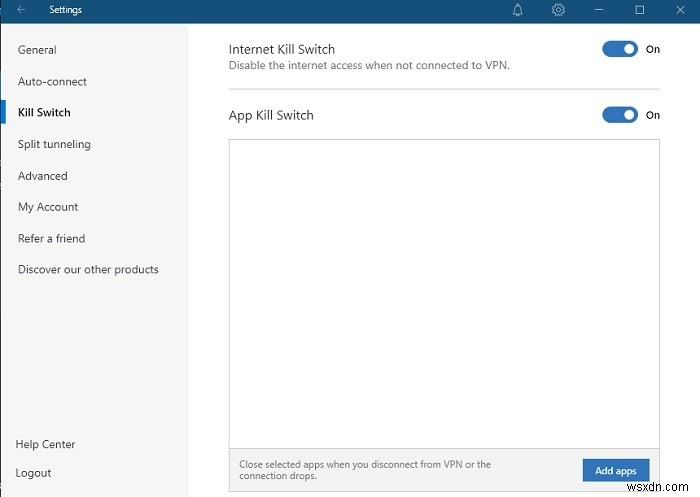
Task: Click Logout in the sidebar
Action: pyautogui.click(x=33, y=473)
